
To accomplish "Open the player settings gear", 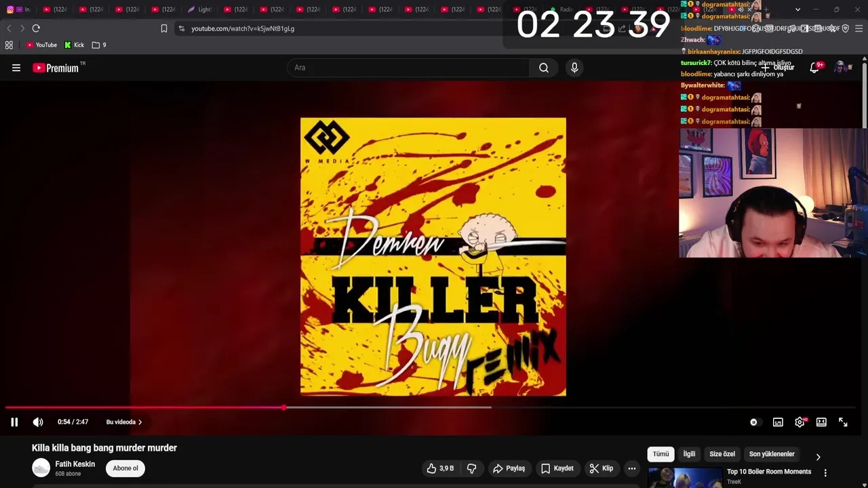I will (800, 422).
